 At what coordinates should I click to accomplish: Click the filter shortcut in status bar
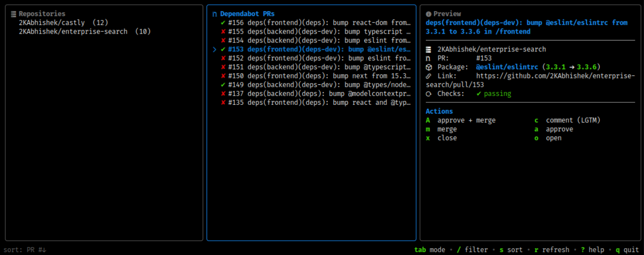point(472,250)
